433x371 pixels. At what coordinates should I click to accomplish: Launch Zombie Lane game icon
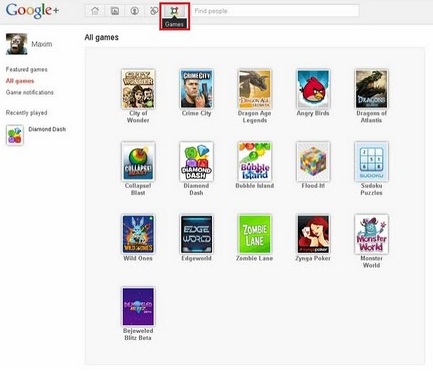pyautogui.click(x=255, y=234)
